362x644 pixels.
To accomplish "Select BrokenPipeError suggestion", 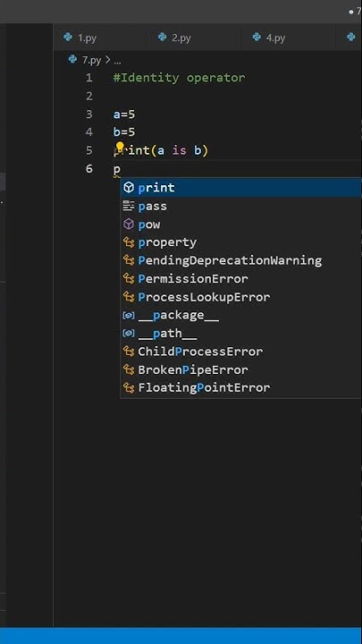I will (x=240, y=369).
